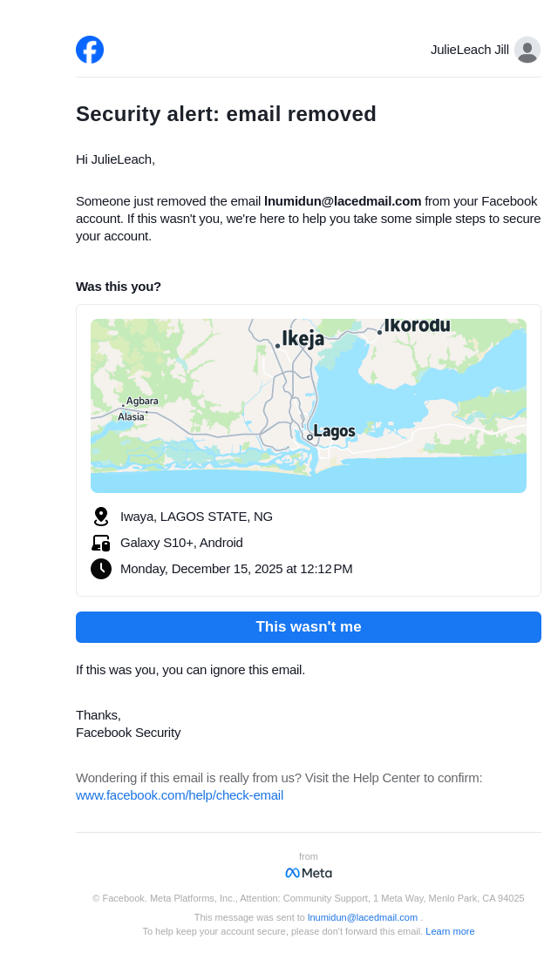The width and height of the screenshot is (544, 980).
Task: Click the Lagos city marker on map
Action: [309, 436]
